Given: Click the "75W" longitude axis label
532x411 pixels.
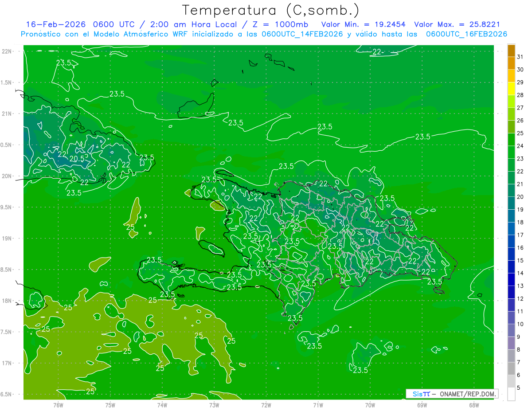Looking at the screenshot, I should [x=110, y=405].
